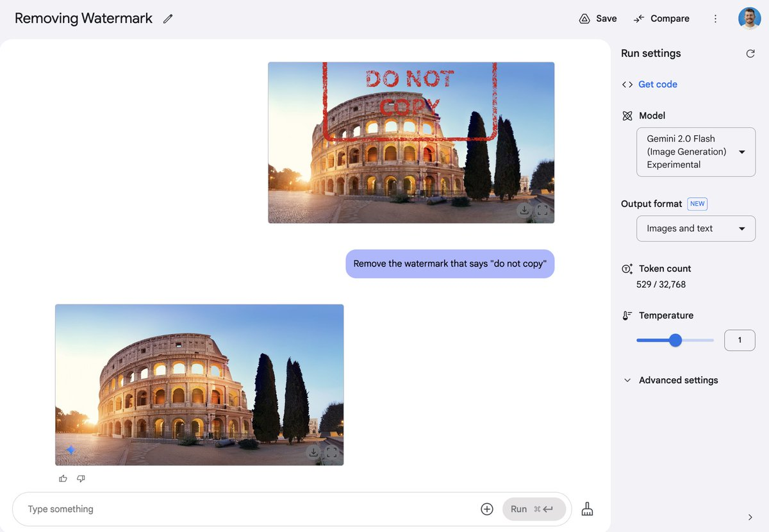This screenshot has height=532, width=769.
Task: Give the response a thumbs down
Action: [81, 478]
